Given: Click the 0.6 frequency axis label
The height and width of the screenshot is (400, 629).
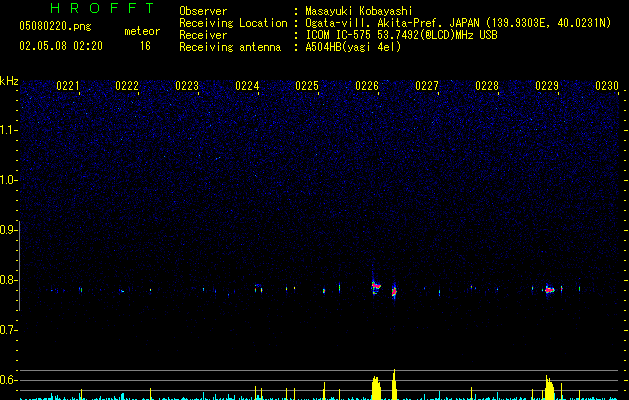Looking at the screenshot, I should pos(9,380).
